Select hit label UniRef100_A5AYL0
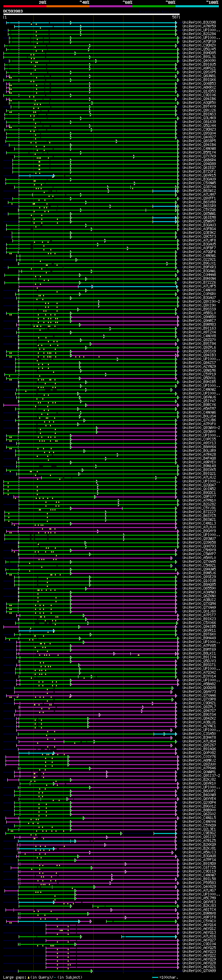The image size is (222, 980). (x=199, y=558)
